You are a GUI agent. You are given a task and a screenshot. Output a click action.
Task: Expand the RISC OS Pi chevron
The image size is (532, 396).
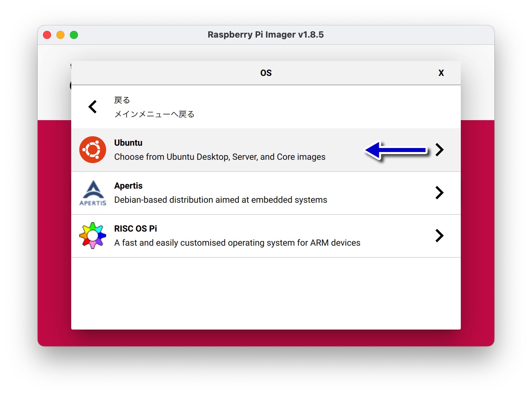point(439,236)
